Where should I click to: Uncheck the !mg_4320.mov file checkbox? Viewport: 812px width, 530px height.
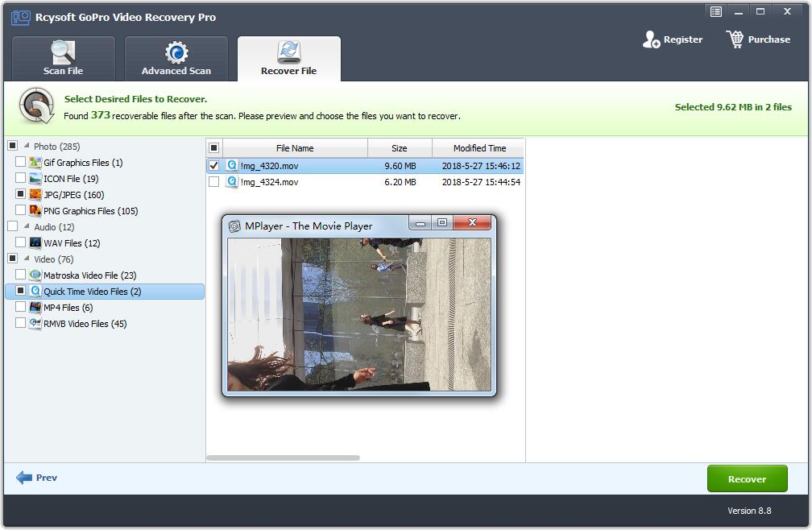(213, 166)
